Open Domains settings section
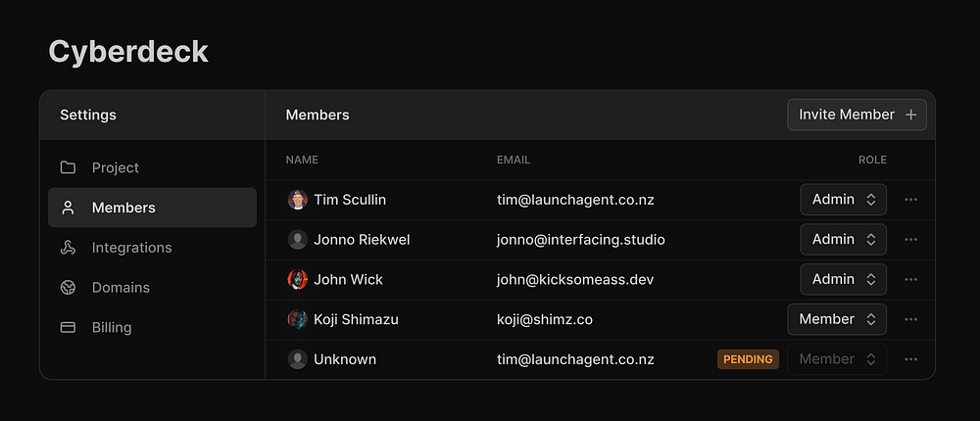This screenshot has height=421, width=980. 121,288
